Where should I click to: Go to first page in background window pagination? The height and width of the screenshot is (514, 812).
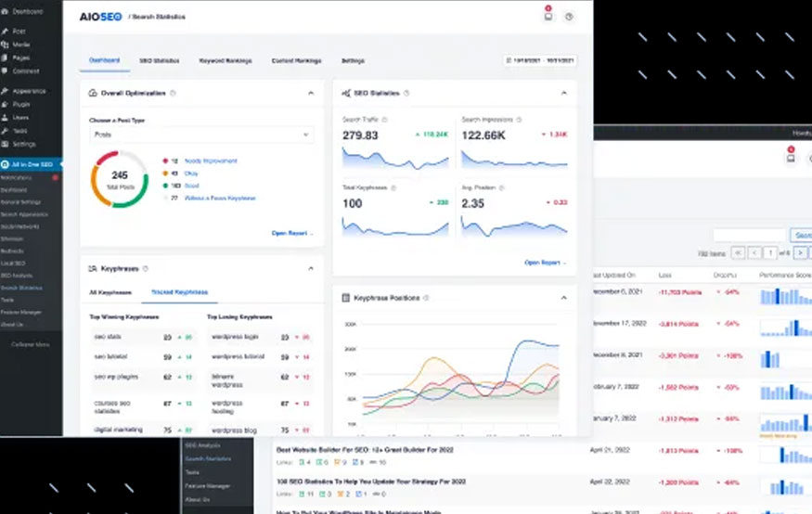click(738, 252)
